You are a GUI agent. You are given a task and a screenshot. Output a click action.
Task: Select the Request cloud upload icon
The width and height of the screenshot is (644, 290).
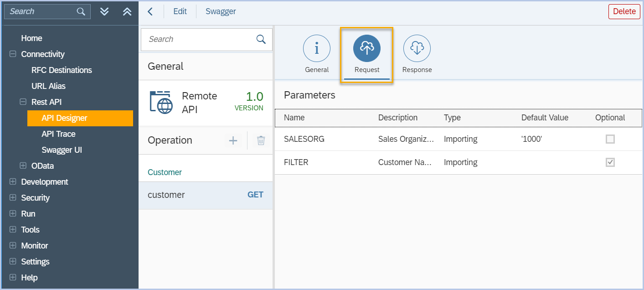pyautogui.click(x=366, y=48)
